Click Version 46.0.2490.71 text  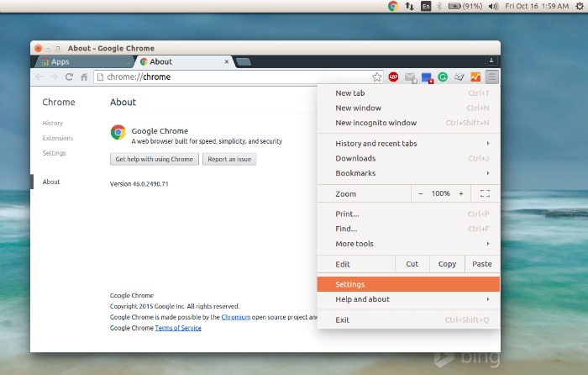[x=139, y=184]
